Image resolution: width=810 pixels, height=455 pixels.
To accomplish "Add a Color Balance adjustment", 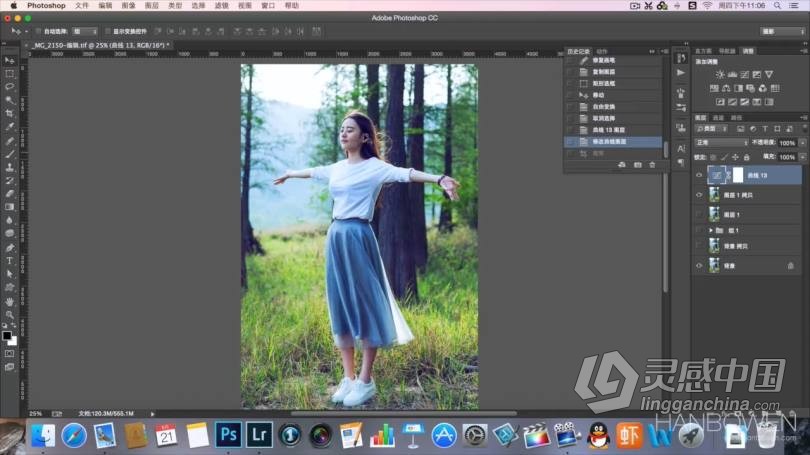I will coord(726,88).
